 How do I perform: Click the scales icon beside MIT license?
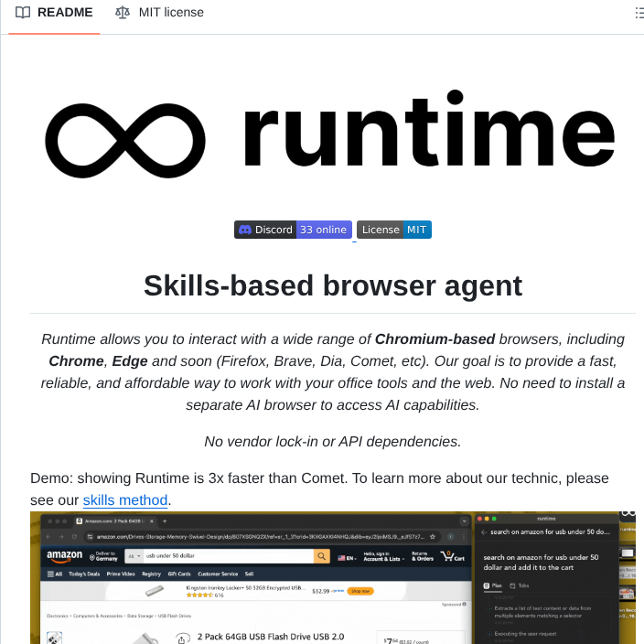click(x=123, y=12)
